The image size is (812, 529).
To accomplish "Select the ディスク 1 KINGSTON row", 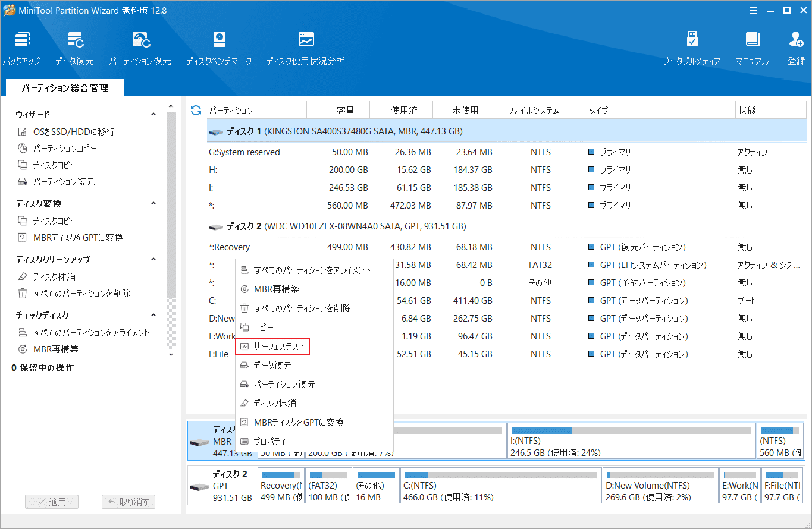I will click(506, 131).
